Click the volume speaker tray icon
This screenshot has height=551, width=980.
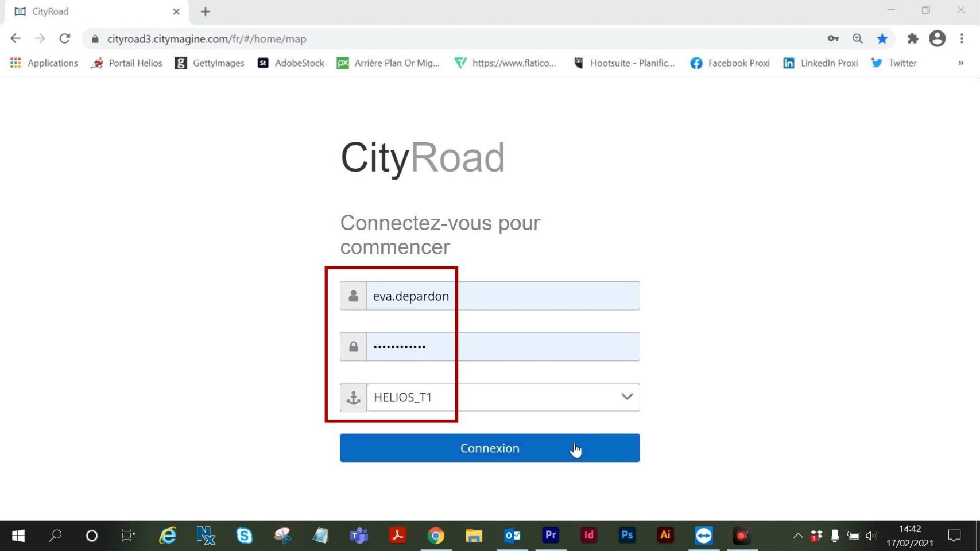(871, 536)
